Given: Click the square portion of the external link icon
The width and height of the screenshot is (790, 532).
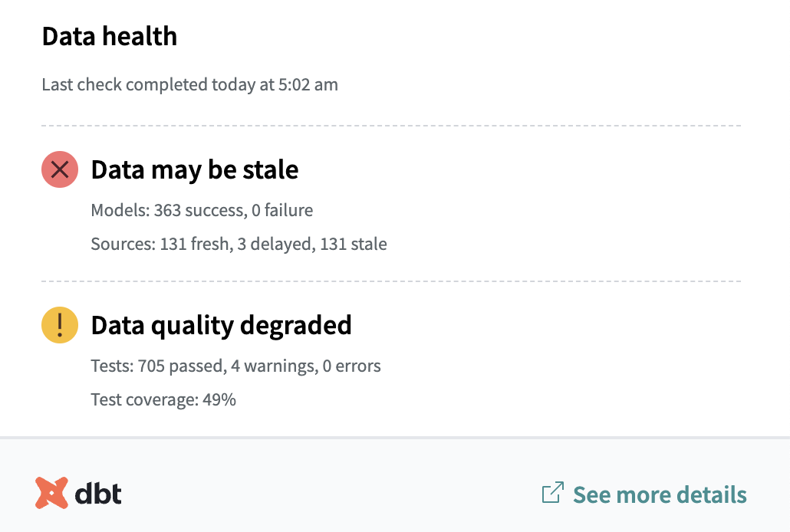Looking at the screenshot, I should point(548,497).
